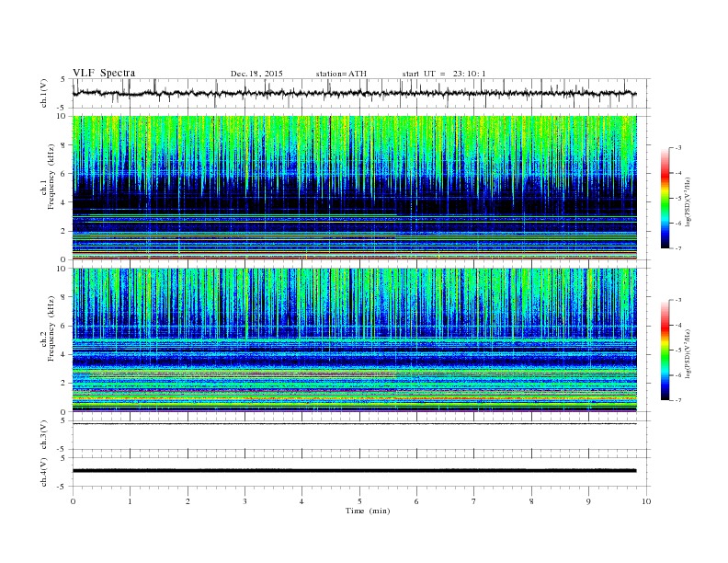The width and height of the screenshot is (728, 563).
Task: Click the ch.2 PSD color bar
Action: coord(665,350)
